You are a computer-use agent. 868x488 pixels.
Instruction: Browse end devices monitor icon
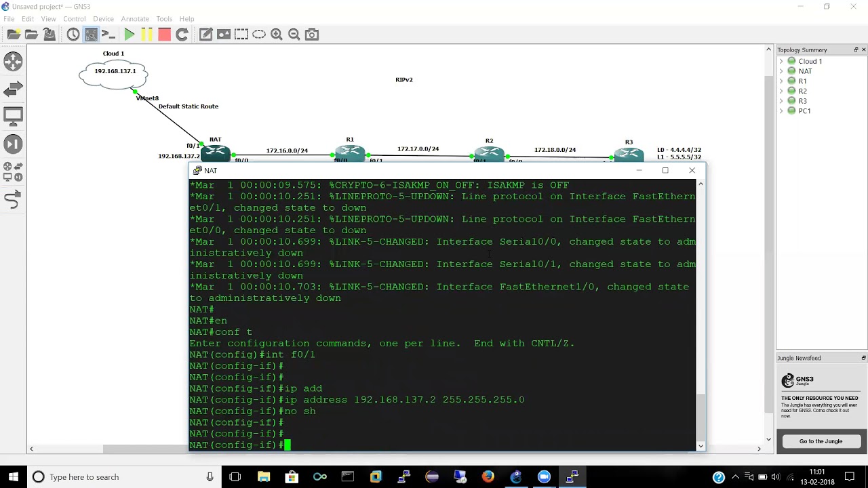[x=13, y=116]
